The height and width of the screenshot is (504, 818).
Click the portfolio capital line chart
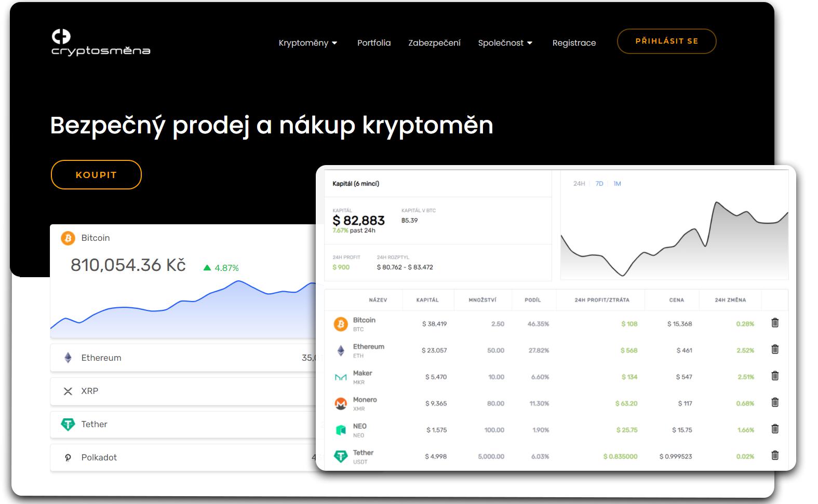point(674,239)
